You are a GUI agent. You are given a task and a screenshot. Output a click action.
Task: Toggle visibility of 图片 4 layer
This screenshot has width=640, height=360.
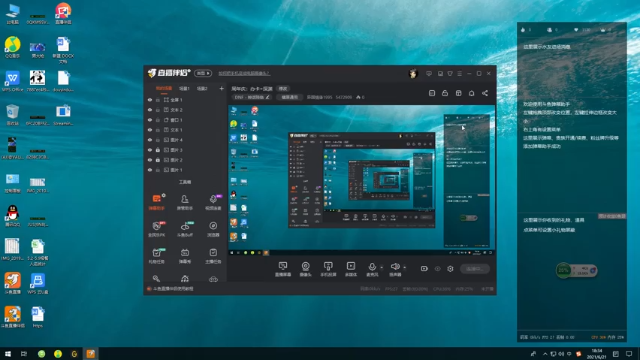[x=150, y=140]
